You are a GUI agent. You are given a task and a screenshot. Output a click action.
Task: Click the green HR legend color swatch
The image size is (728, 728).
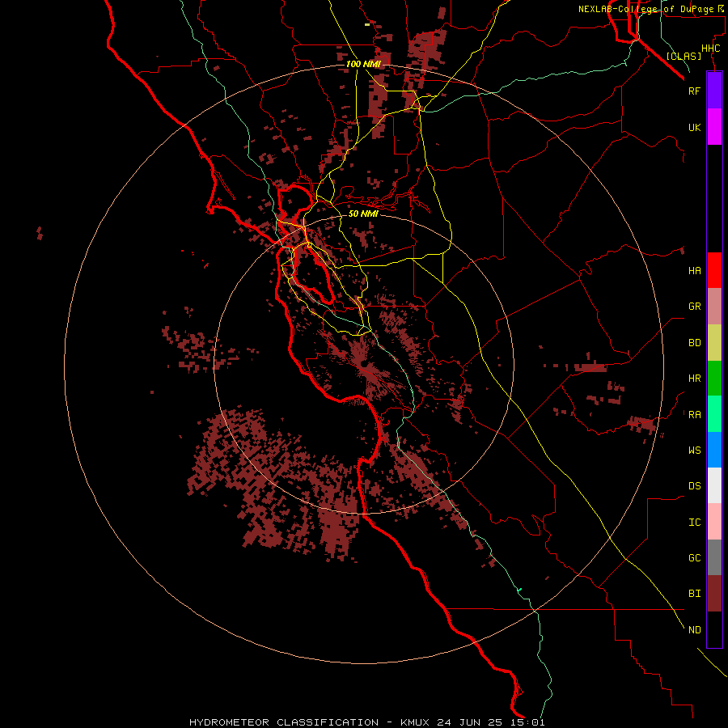tap(714, 379)
